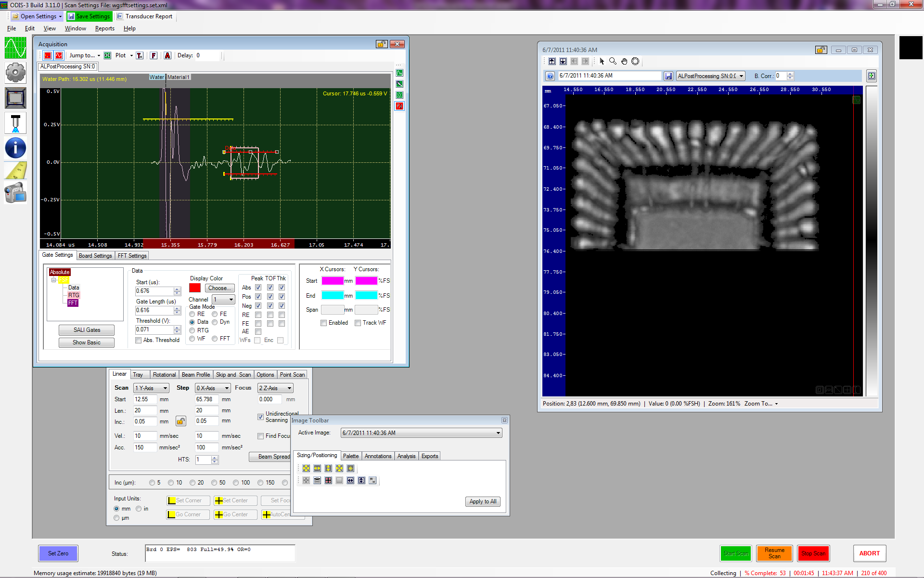Screen dimensions: 924x578
Task: Open the Reports menu
Action: click(104, 28)
